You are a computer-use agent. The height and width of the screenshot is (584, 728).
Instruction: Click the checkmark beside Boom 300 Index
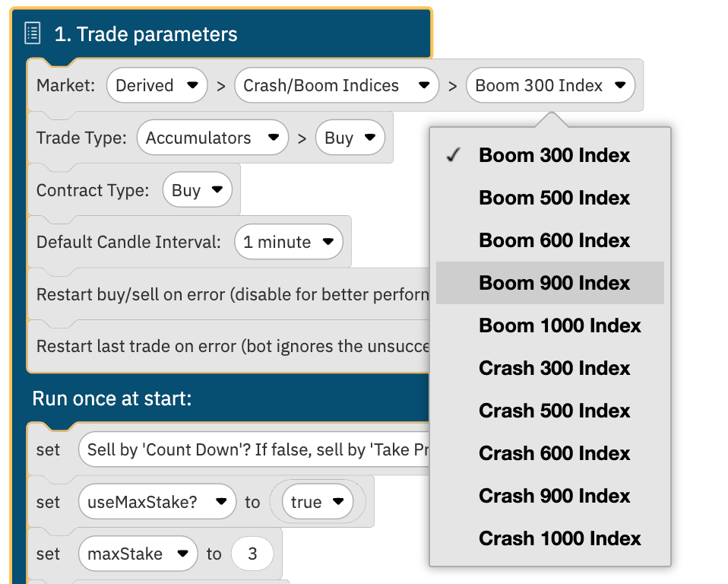[x=454, y=154]
